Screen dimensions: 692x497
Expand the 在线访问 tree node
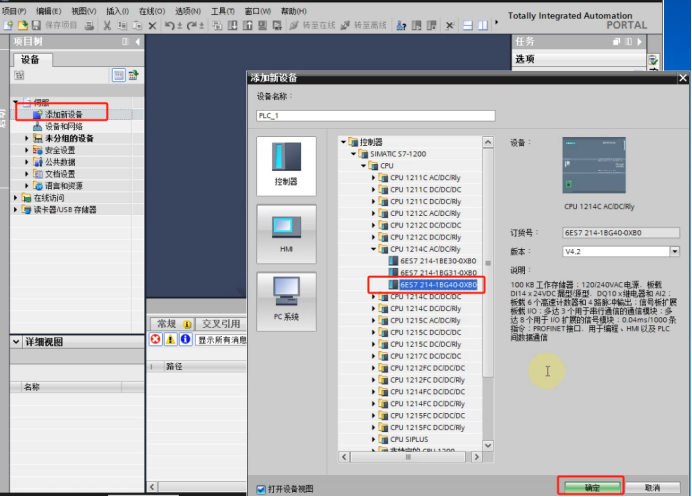pyautogui.click(x=15, y=198)
